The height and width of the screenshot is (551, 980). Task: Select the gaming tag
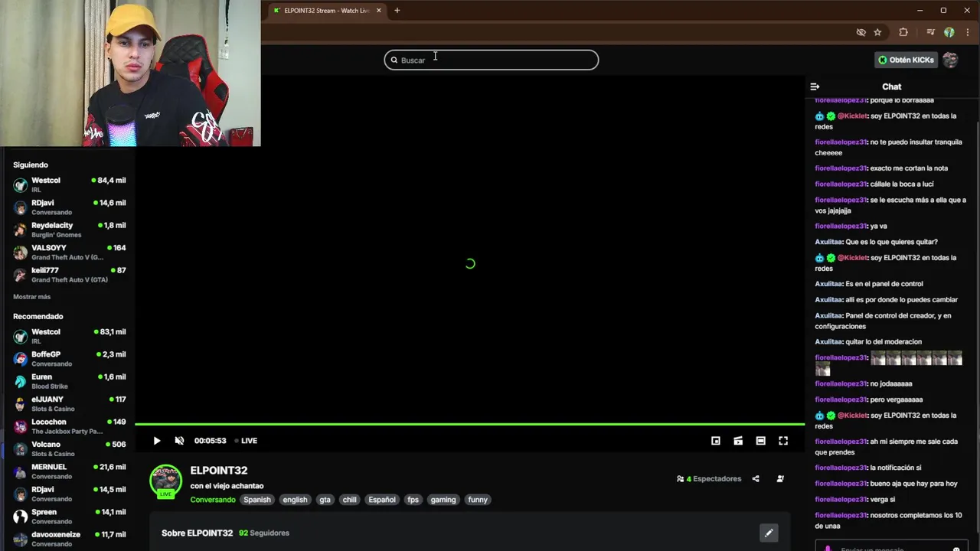click(x=443, y=500)
